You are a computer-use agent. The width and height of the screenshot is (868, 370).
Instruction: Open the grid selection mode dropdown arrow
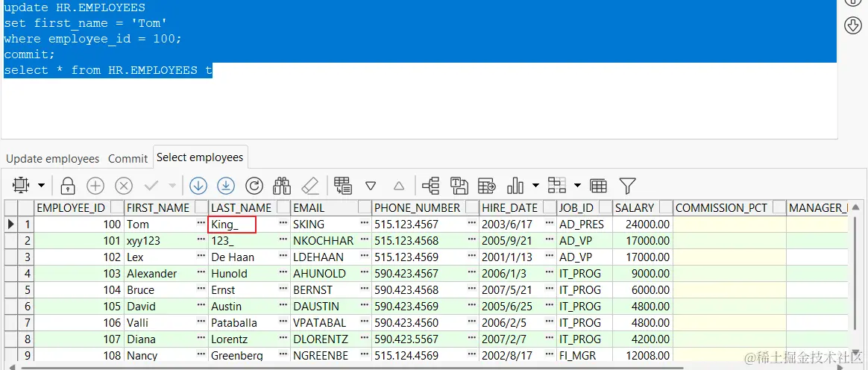tap(41, 185)
